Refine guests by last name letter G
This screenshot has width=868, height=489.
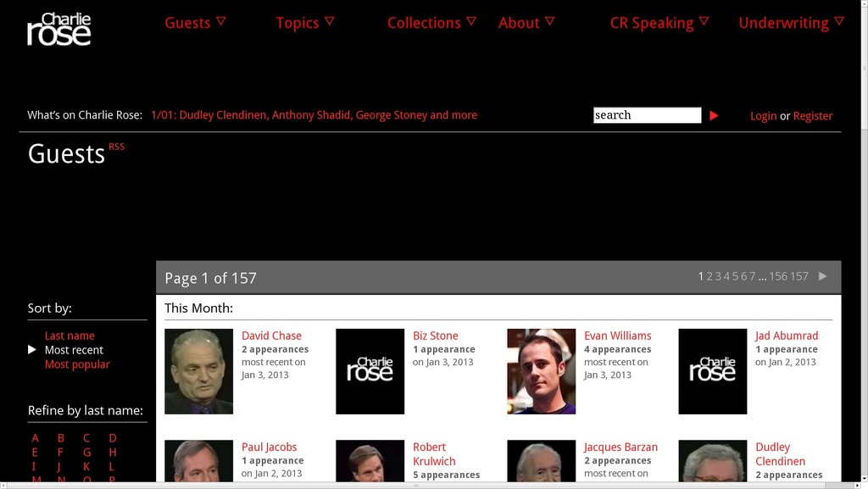(x=87, y=453)
